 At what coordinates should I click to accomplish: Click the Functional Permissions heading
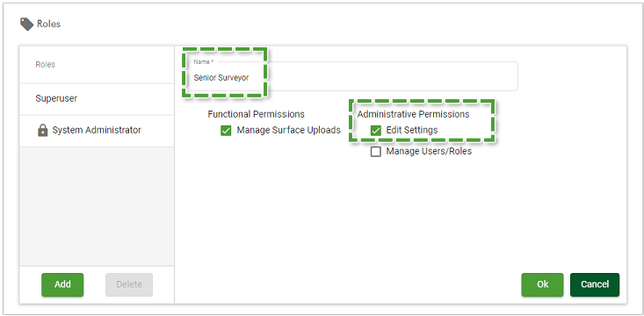pos(257,114)
